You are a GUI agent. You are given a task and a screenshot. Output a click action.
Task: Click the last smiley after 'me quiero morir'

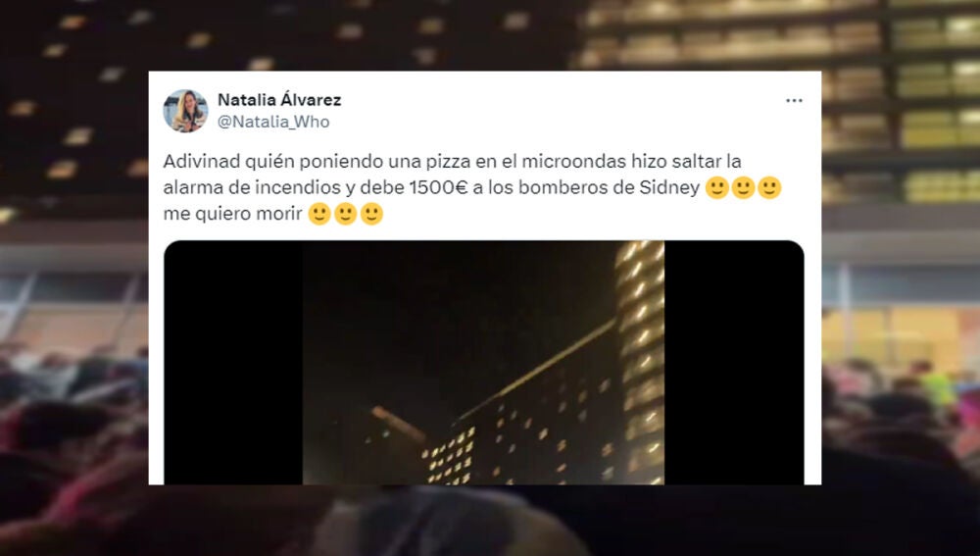point(371,214)
